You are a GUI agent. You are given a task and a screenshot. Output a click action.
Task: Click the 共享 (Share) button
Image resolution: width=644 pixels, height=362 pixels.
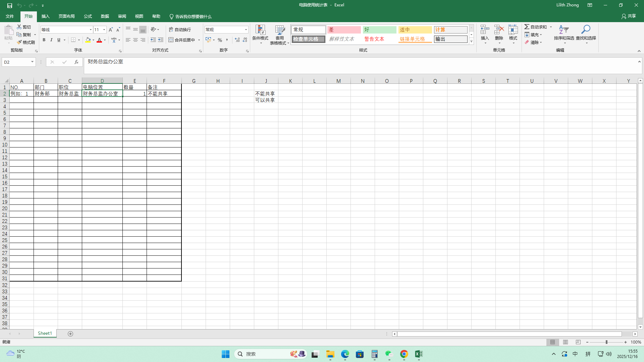[629, 16]
